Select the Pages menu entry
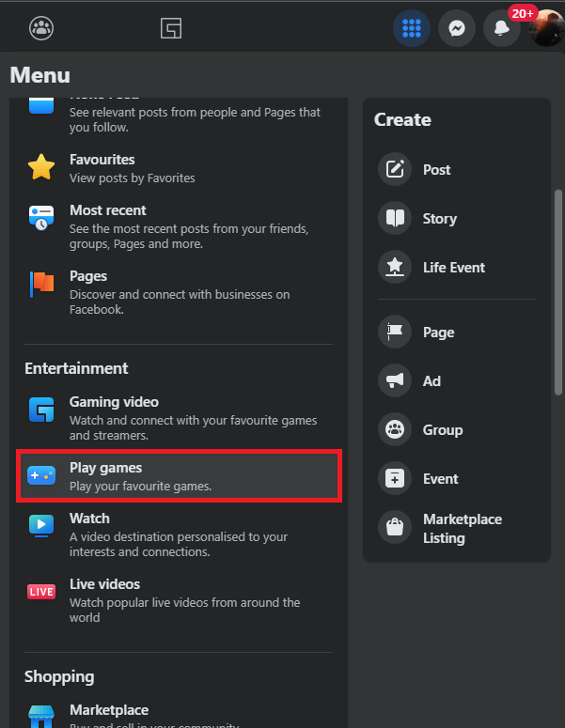The image size is (565, 728). point(179,292)
